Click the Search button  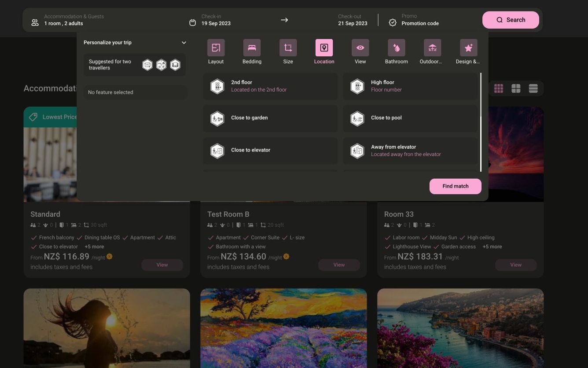(511, 20)
